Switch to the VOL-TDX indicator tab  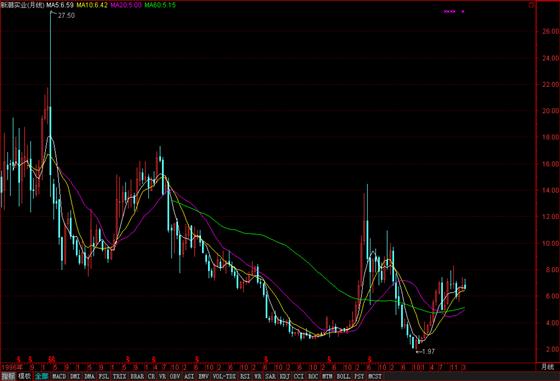[x=224, y=376]
